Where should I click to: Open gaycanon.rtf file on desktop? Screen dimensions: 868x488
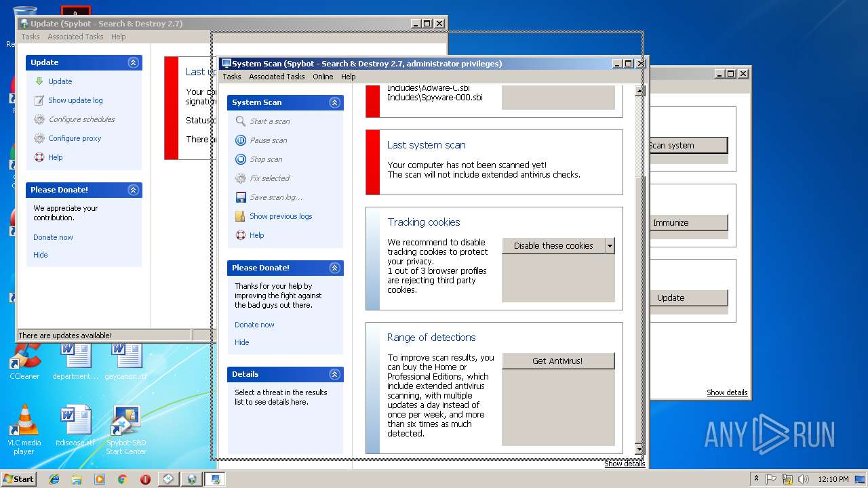coord(126,361)
